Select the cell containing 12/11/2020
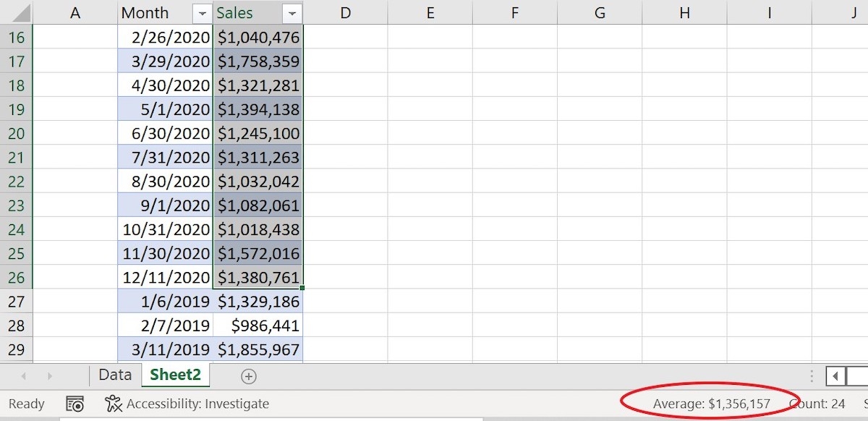868x421 pixels. (x=163, y=277)
